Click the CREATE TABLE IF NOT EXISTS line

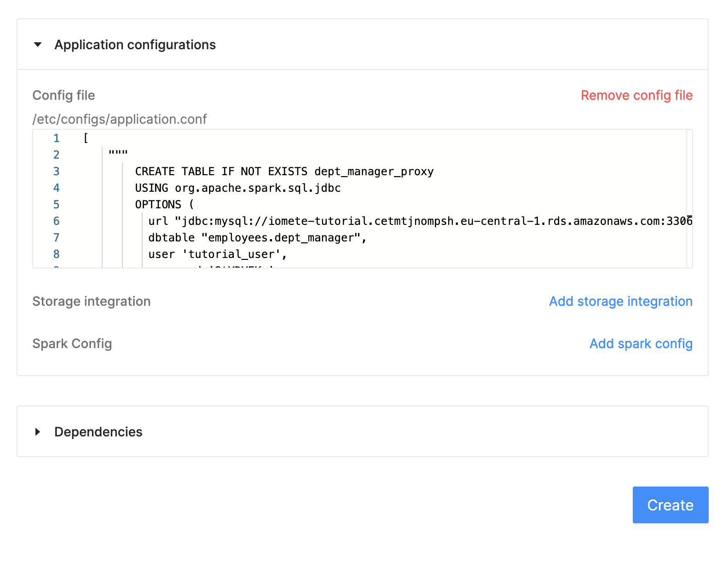click(x=284, y=172)
